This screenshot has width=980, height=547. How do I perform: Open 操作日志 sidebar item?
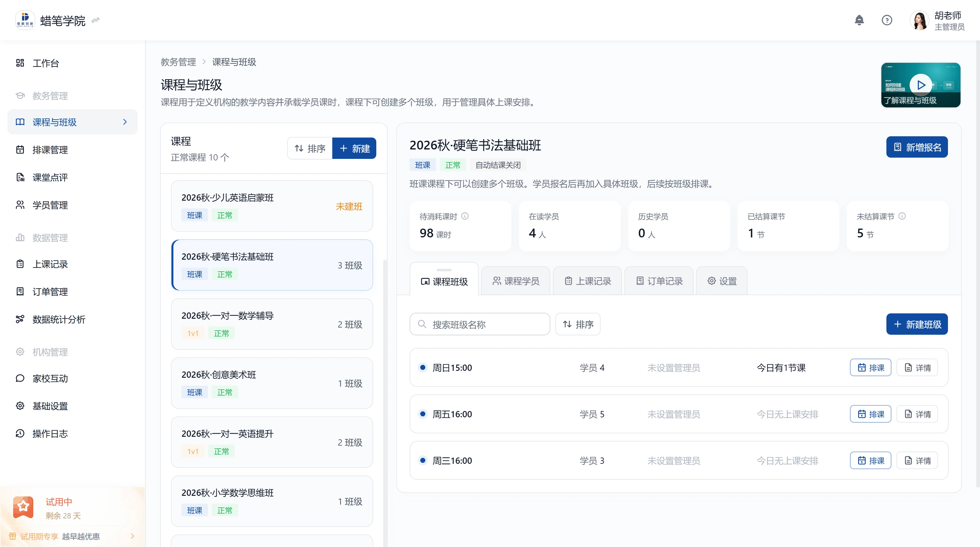click(x=72, y=434)
